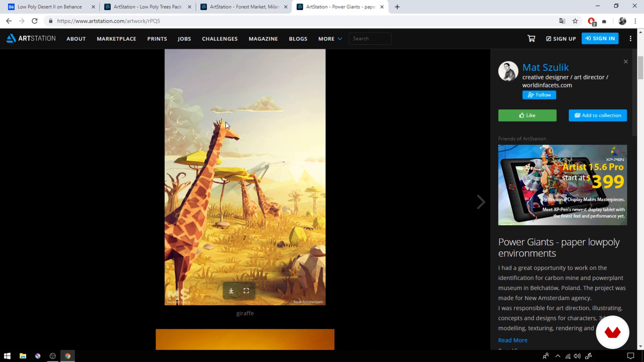Open a new browser tab

point(397,7)
